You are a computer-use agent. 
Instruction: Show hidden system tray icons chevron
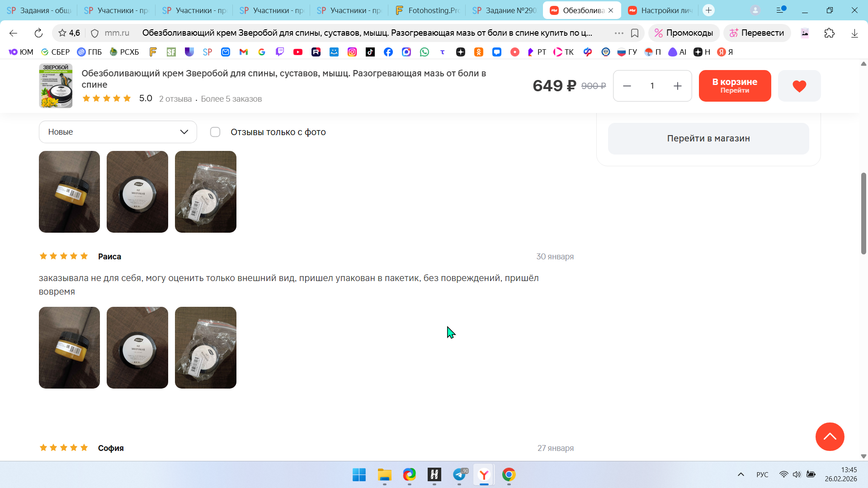click(x=741, y=474)
